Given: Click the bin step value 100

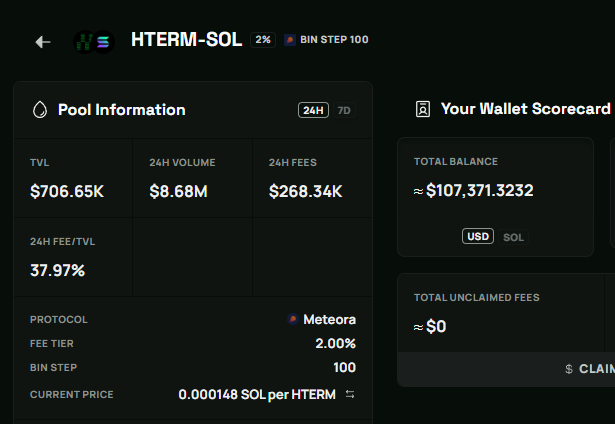Looking at the screenshot, I should pyautogui.click(x=344, y=368).
